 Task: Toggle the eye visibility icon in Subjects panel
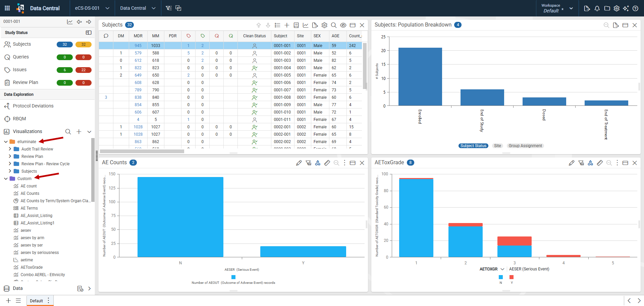pos(343,25)
